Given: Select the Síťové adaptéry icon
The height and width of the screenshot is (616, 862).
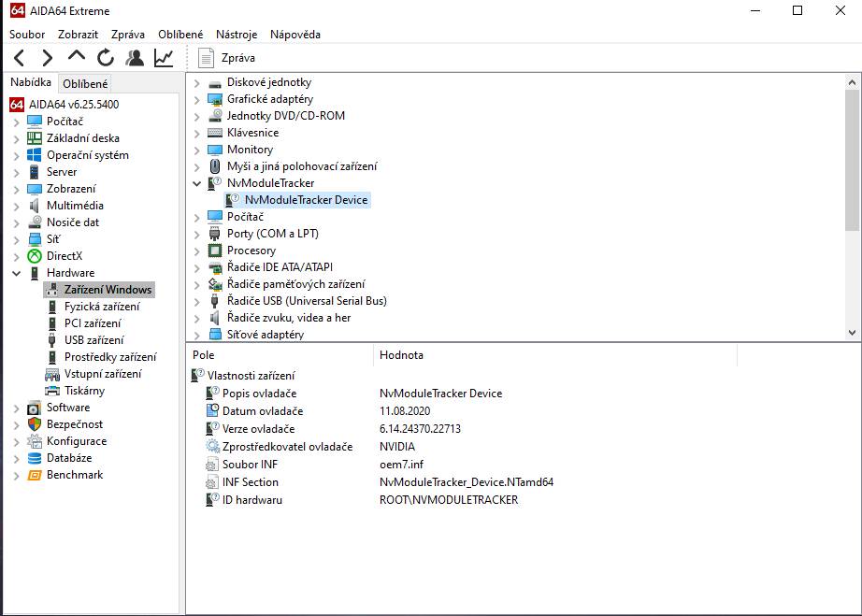Looking at the screenshot, I should click(214, 334).
